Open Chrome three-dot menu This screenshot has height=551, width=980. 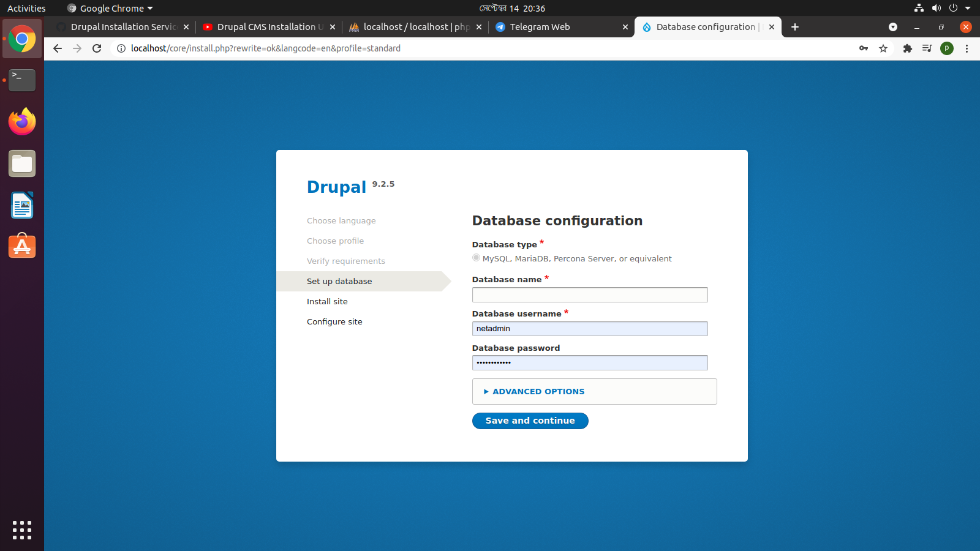coord(967,48)
